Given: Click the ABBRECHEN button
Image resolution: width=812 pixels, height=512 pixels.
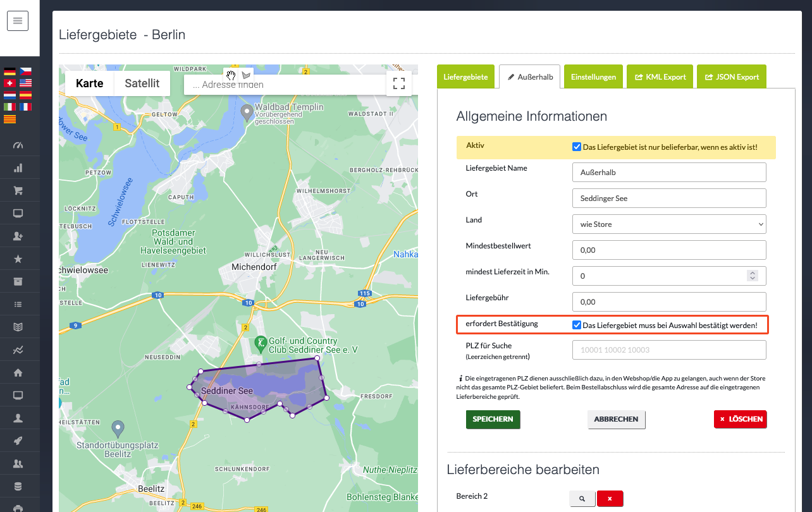Looking at the screenshot, I should (x=617, y=419).
